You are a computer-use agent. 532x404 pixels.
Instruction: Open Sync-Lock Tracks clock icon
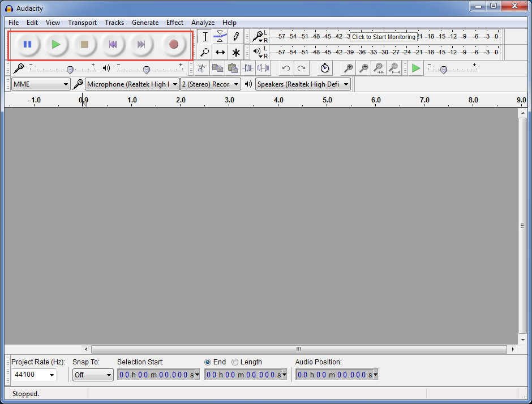click(325, 68)
